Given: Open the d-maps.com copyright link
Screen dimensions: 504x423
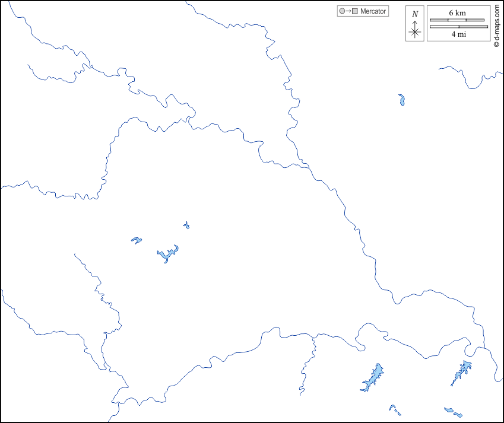Looking at the screenshot, I should [496, 26].
